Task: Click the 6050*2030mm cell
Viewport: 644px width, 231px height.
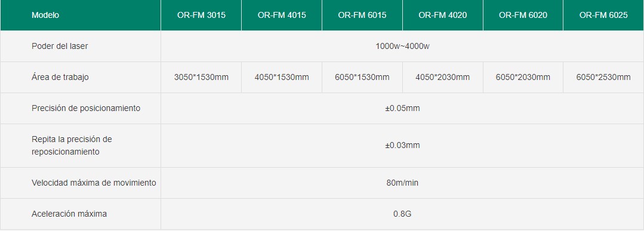Action: click(523, 77)
